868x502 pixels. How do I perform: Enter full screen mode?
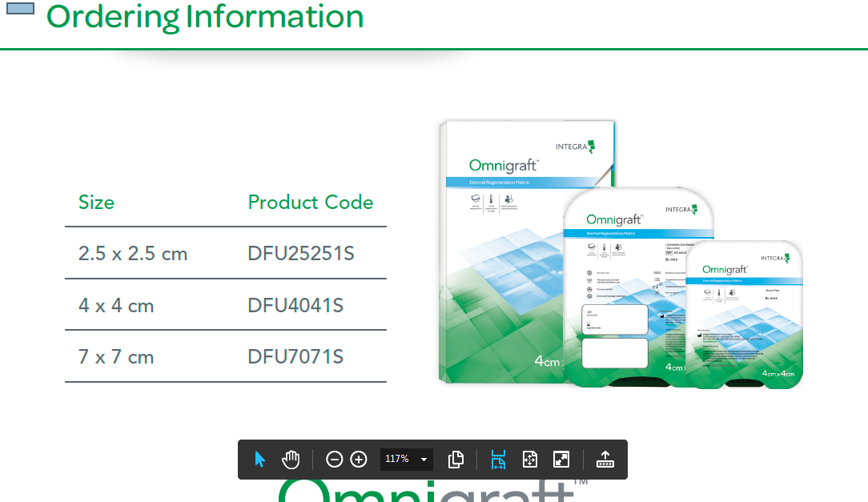561,460
